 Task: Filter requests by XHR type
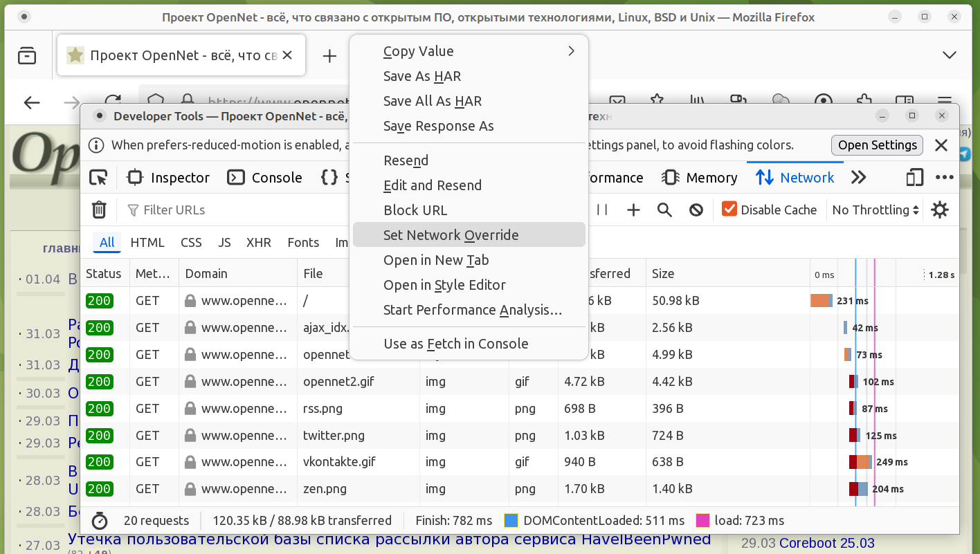click(x=259, y=242)
